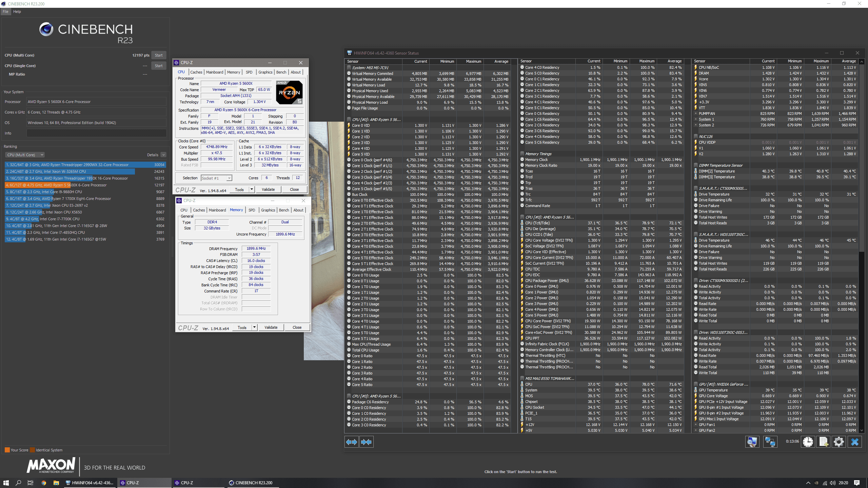Image resolution: width=868 pixels, height=488 pixels.
Task: Click blue X icon in HWiNFO toolbar
Action: (855, 442)
